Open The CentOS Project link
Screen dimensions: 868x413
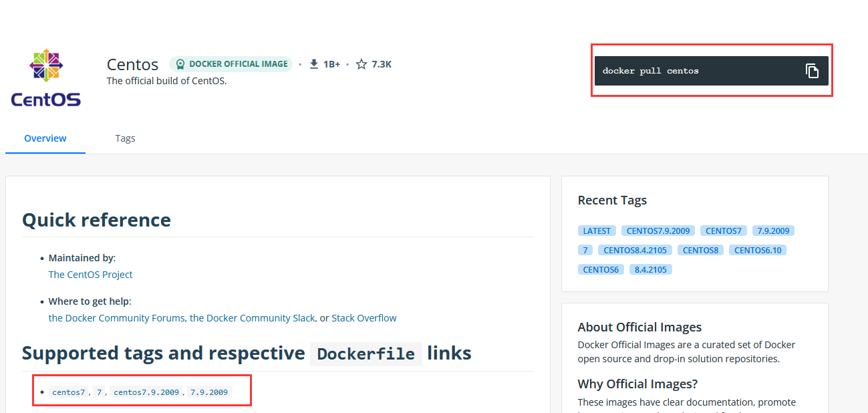click(x=90, y=275)
